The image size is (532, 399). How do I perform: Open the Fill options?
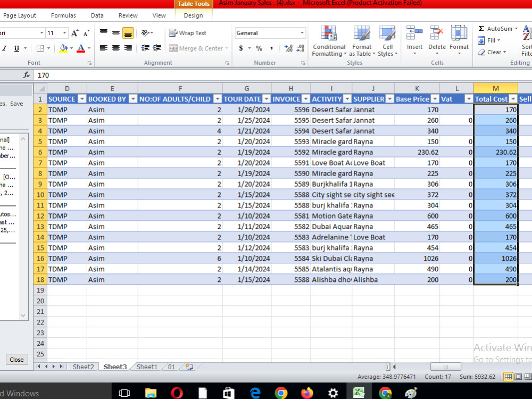click(489, 40)
